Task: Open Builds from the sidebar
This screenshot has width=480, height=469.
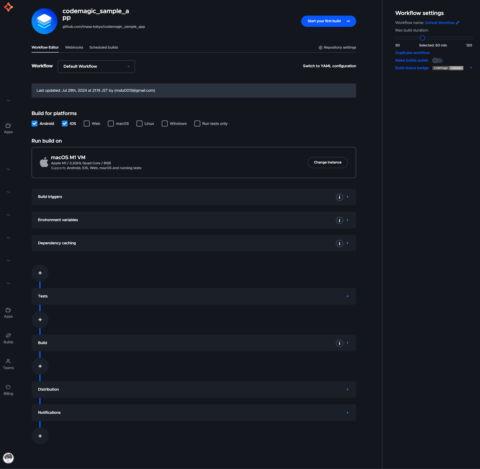Action: [x=8, y=338]
